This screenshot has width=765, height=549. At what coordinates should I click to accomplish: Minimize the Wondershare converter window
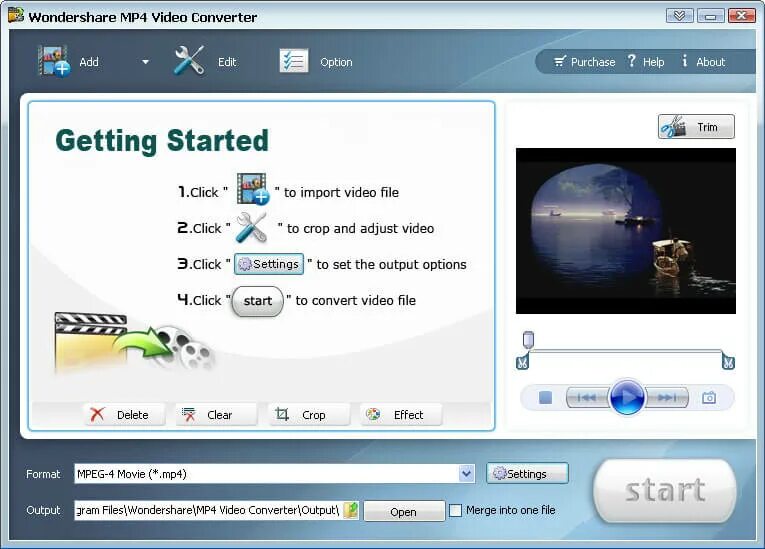pos(710,16)
